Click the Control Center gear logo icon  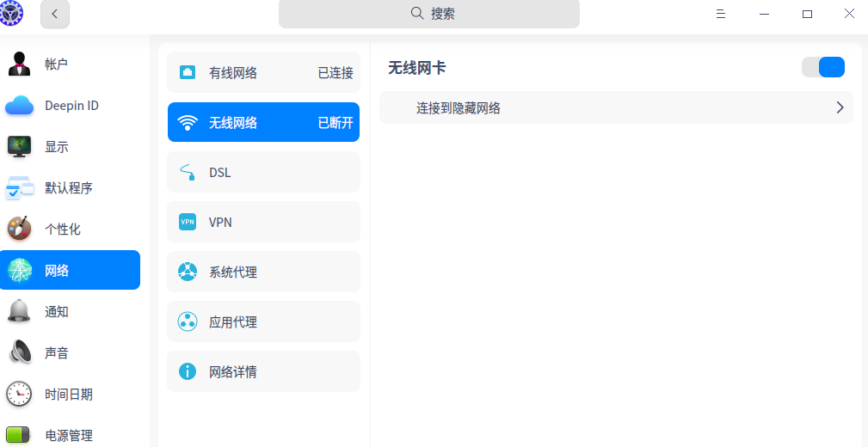11,12
